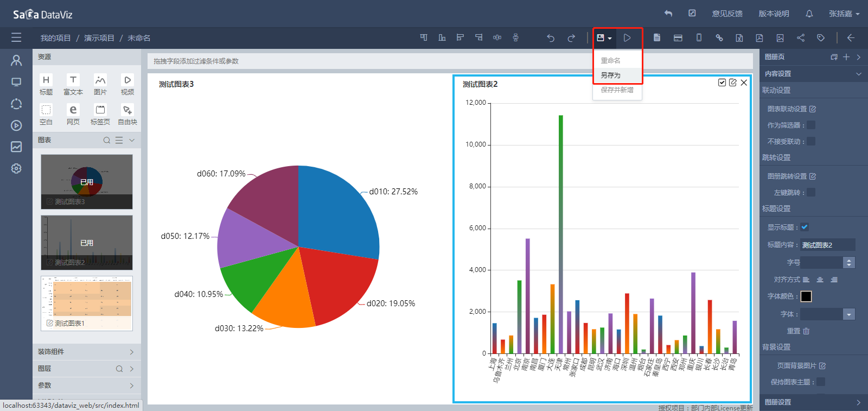Screen dimensions: 868x411
Task: Add a 网页 web page component
Action: point(73,115)
